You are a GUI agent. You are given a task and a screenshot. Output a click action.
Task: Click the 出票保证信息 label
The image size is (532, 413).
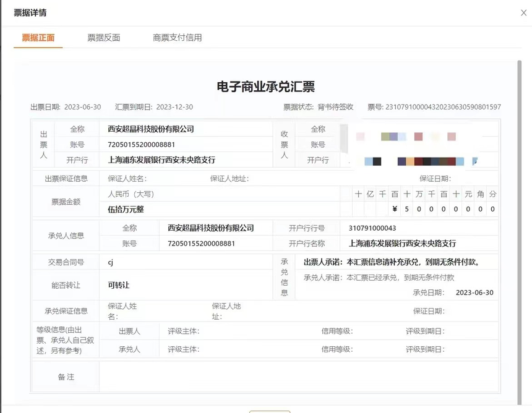coord(66,179)
